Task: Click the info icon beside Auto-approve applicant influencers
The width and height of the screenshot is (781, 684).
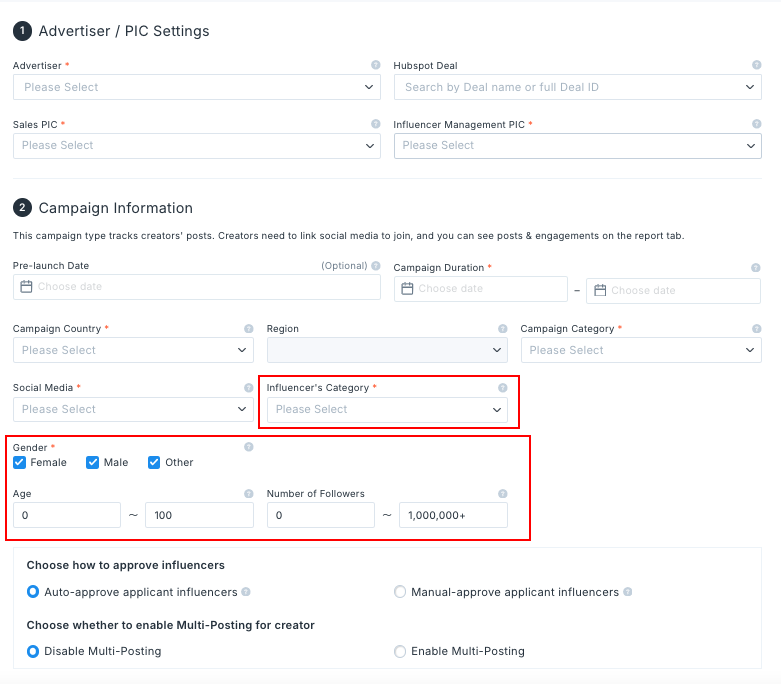Action: (246, 592)
